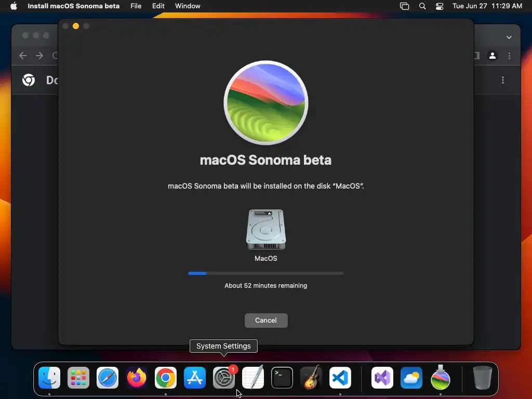Click the MacOS disk icon

[265, 229]
